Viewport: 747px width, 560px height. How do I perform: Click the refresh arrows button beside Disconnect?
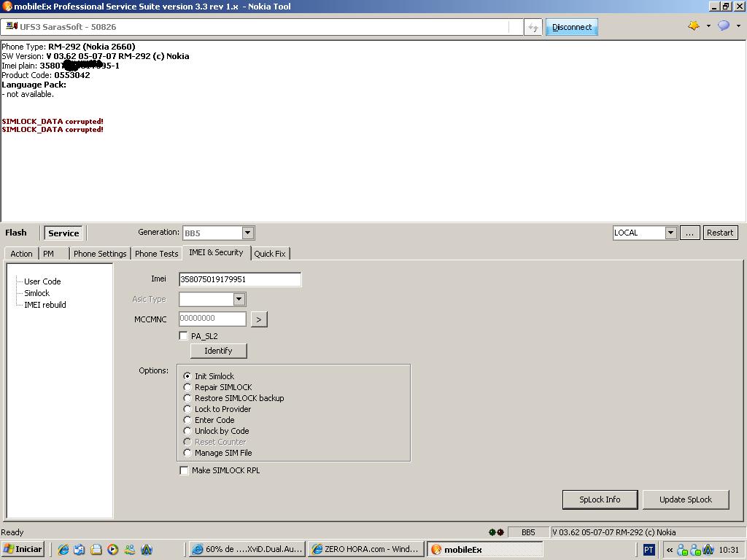(533, 28)
